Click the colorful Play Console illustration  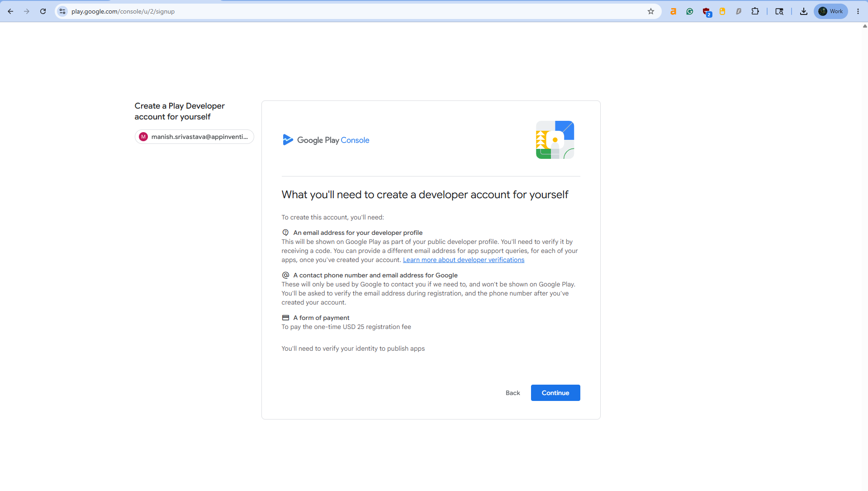pos(555,140)
